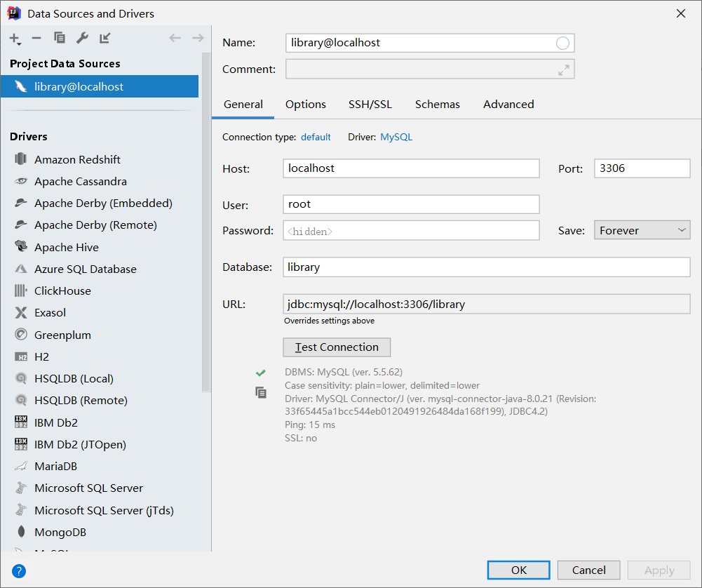This screenshot has width=702, height=588.
Task: Click into the Password field
Action: click(411, 231)
